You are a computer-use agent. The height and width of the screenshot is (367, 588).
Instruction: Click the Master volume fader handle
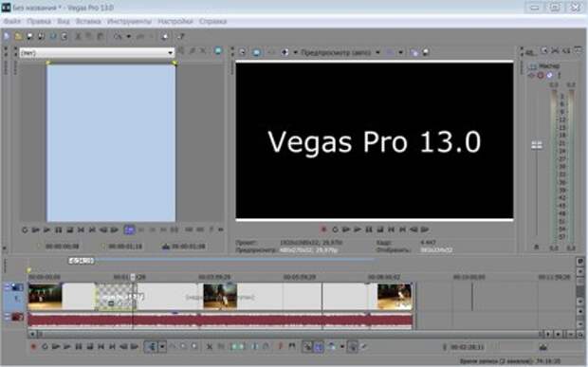[x=537, y=145]
